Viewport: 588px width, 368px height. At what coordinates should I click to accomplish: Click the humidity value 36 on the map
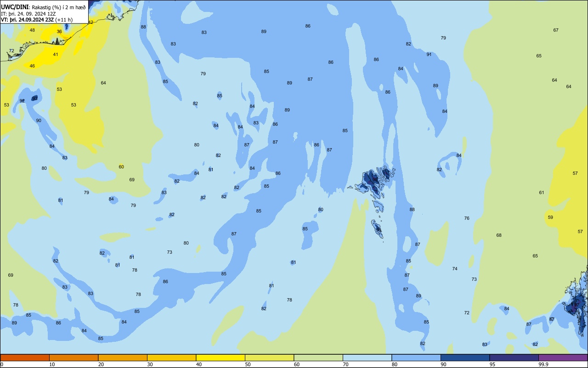[59, 32]
